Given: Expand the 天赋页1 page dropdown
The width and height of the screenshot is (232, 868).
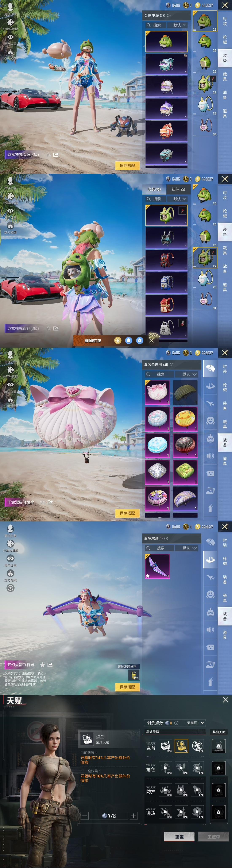Looking at the screenshot, I should (x=195, y=723).
